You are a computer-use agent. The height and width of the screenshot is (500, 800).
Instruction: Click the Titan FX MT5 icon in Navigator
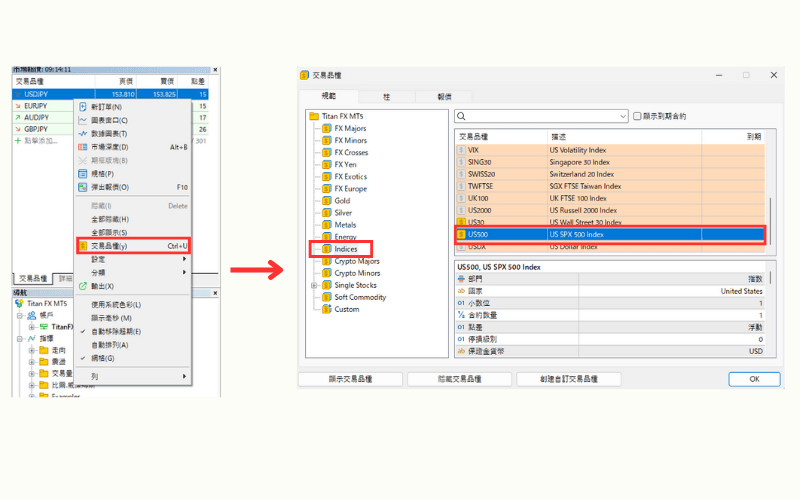[x=19, y=303]
